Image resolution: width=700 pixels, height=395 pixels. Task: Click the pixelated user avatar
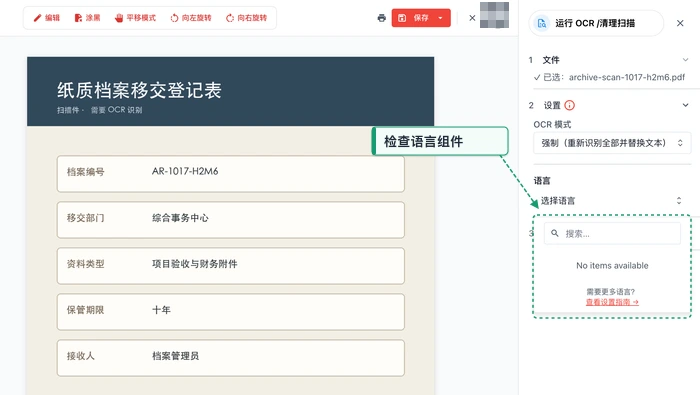tap(494, 15)
